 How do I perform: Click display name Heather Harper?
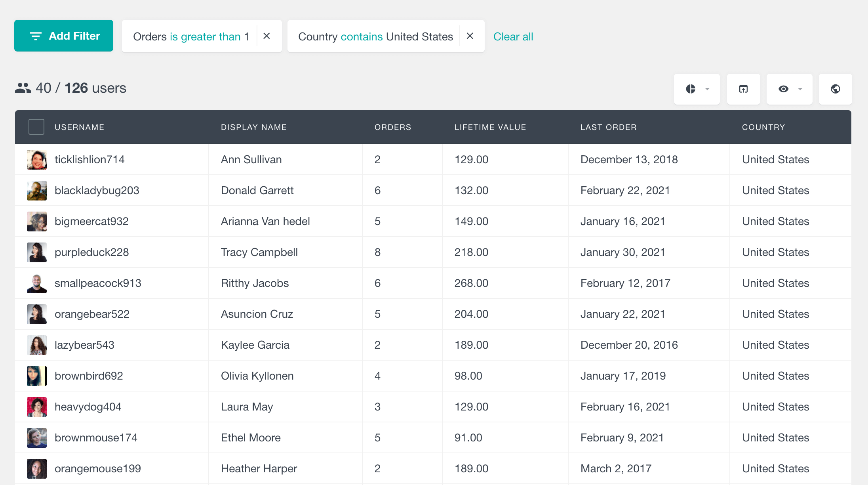pyautogui.click(x=259, y=468)
